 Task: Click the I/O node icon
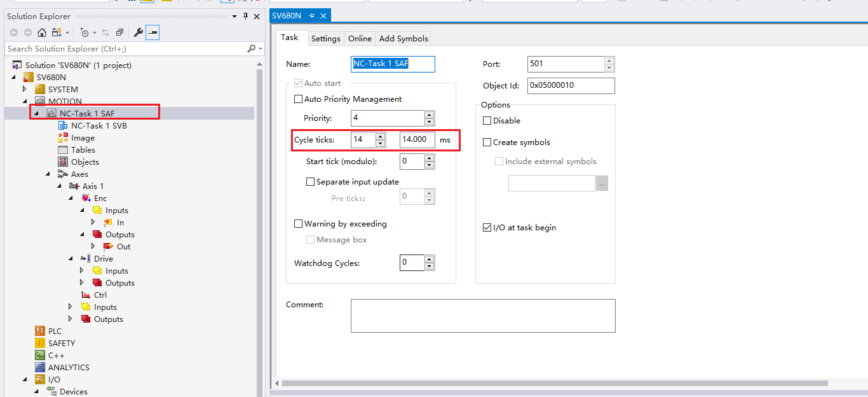click(40, 379)
